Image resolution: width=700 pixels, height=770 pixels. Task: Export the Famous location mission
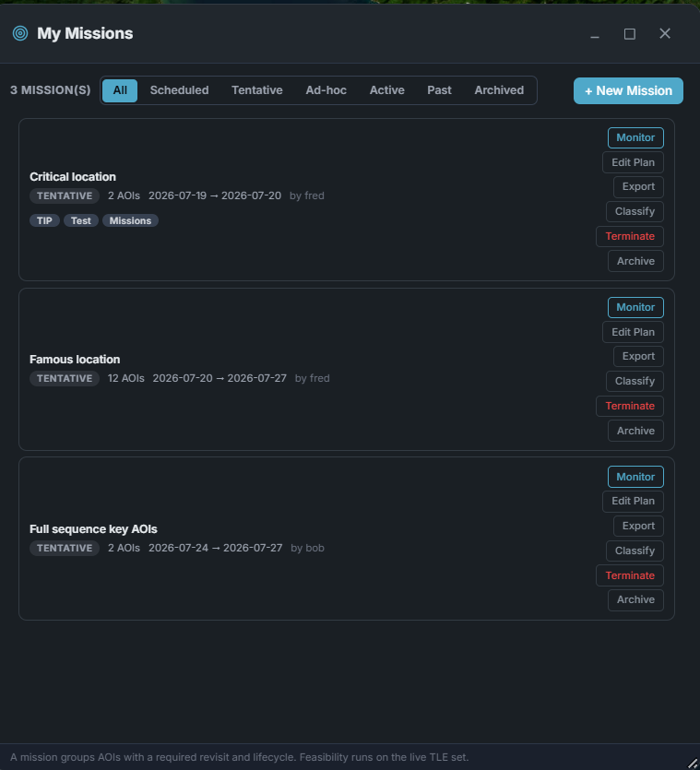638,357
